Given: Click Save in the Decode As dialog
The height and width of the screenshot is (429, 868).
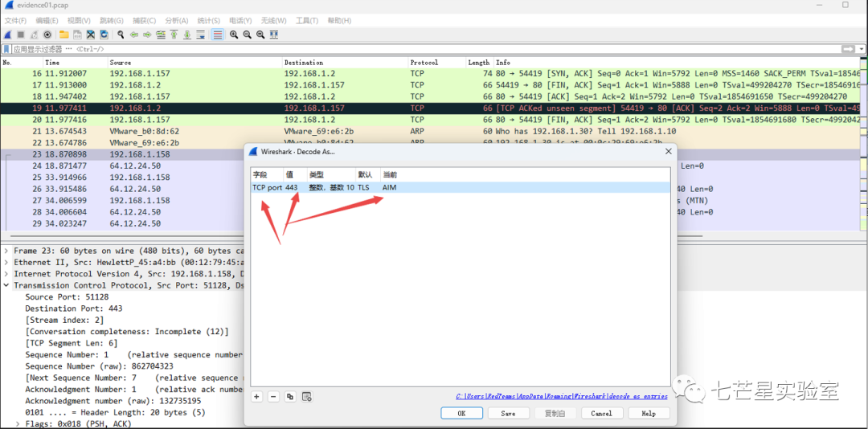Looking at the screenshot, I should [x=508, y=413].
